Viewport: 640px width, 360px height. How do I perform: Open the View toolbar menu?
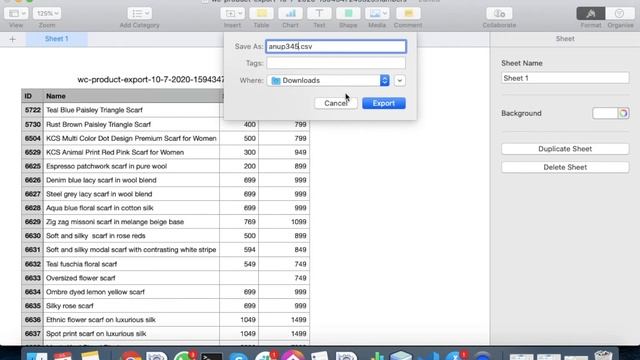pyautogui.click(x=16, y=13)
